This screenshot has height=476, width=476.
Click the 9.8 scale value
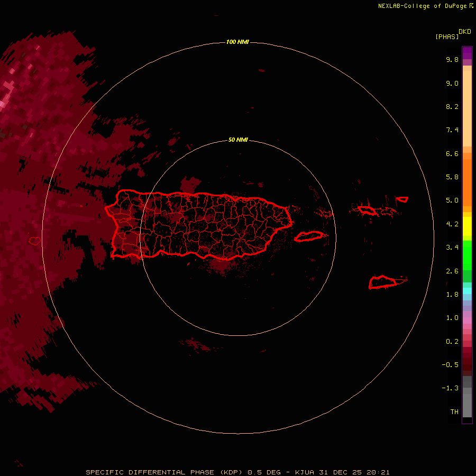(452, 59)
